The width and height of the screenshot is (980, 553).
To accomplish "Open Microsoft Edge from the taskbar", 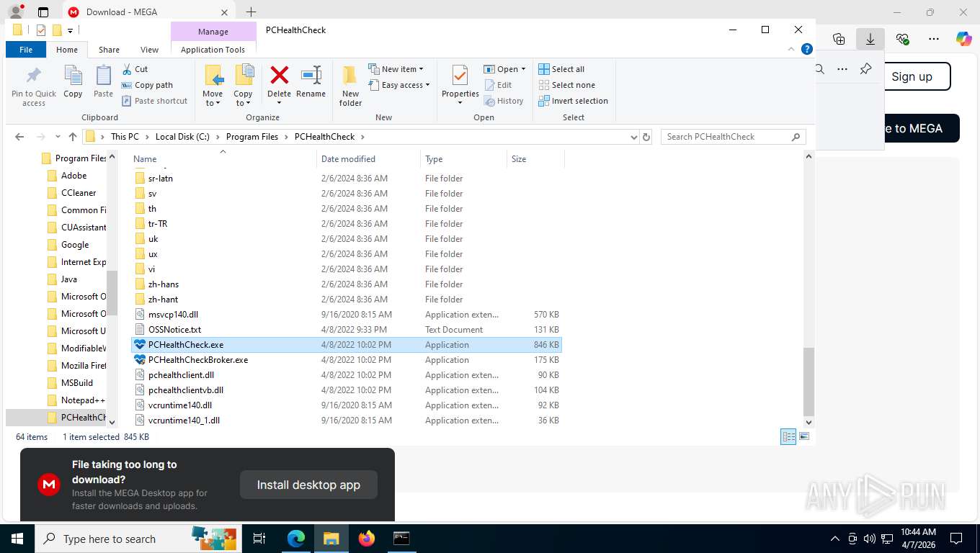I will click(x=296, y=538).
